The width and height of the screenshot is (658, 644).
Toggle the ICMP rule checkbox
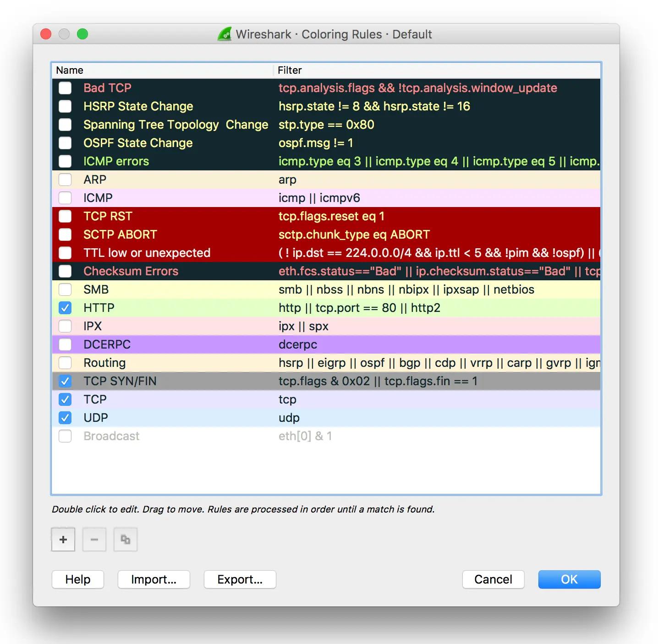65,198
